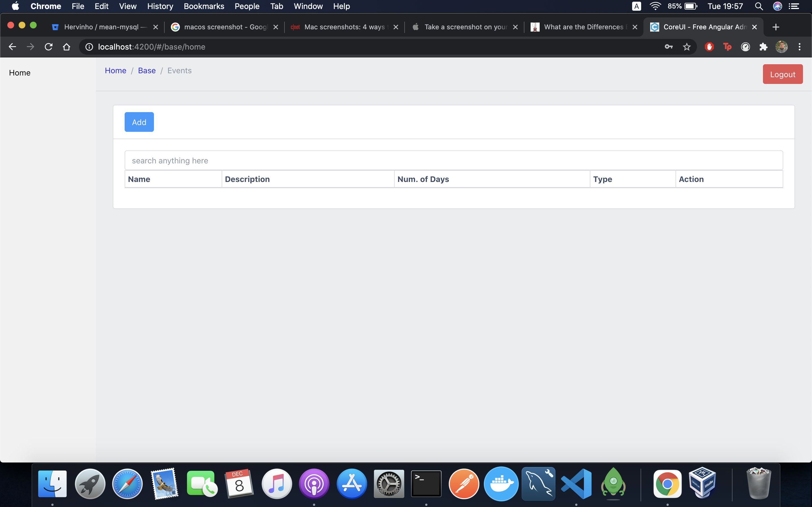The height and width of the screenshot is (507, 812).
Task: Open Postman from the dock
Action: coord(464,484)
